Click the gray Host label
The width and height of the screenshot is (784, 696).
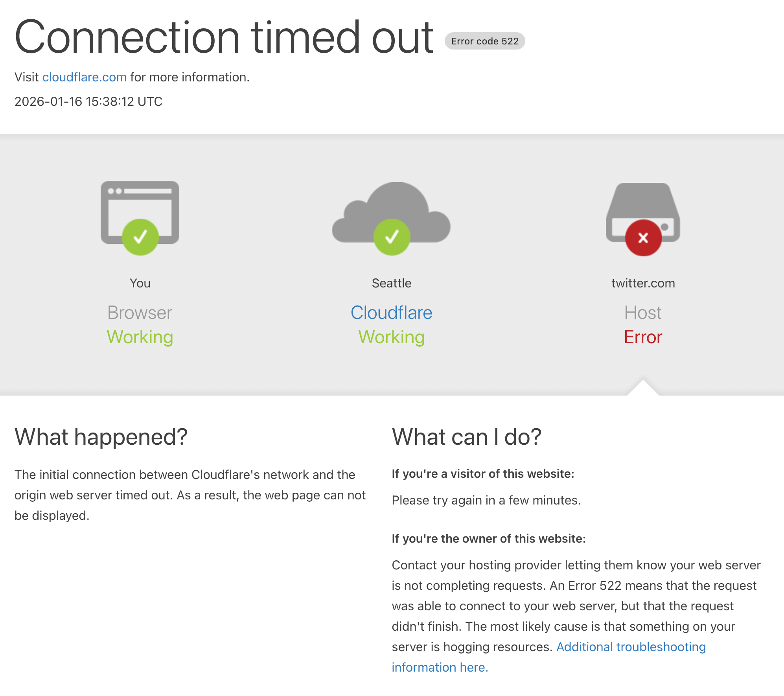(x=643, y=313)
